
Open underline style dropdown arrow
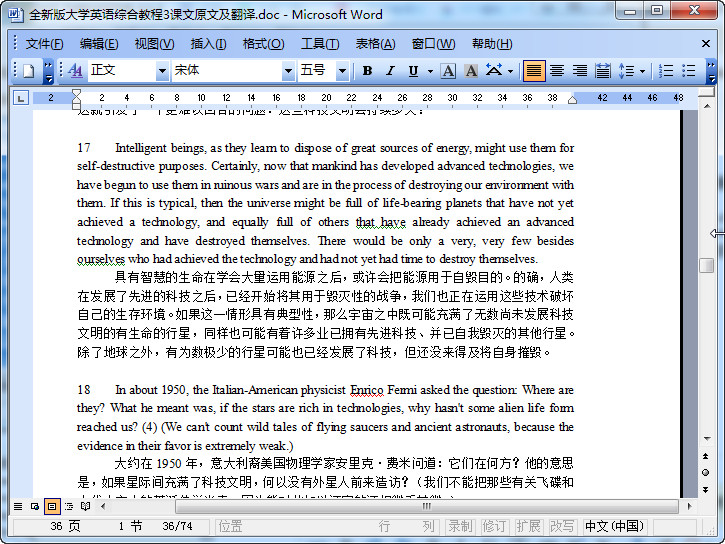click(x=430, y=71)
